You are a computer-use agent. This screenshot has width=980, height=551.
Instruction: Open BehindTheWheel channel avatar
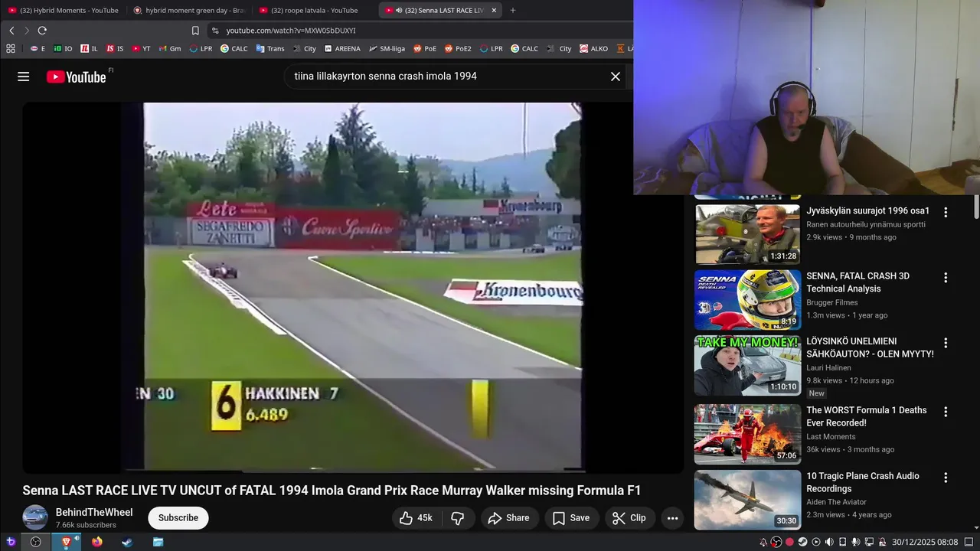coord(35,518)
